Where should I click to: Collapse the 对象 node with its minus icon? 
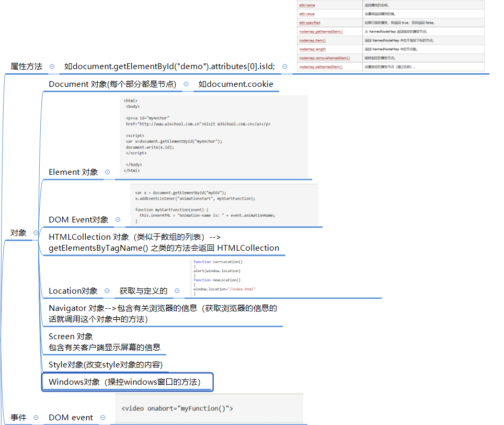[x=35, y=233]
